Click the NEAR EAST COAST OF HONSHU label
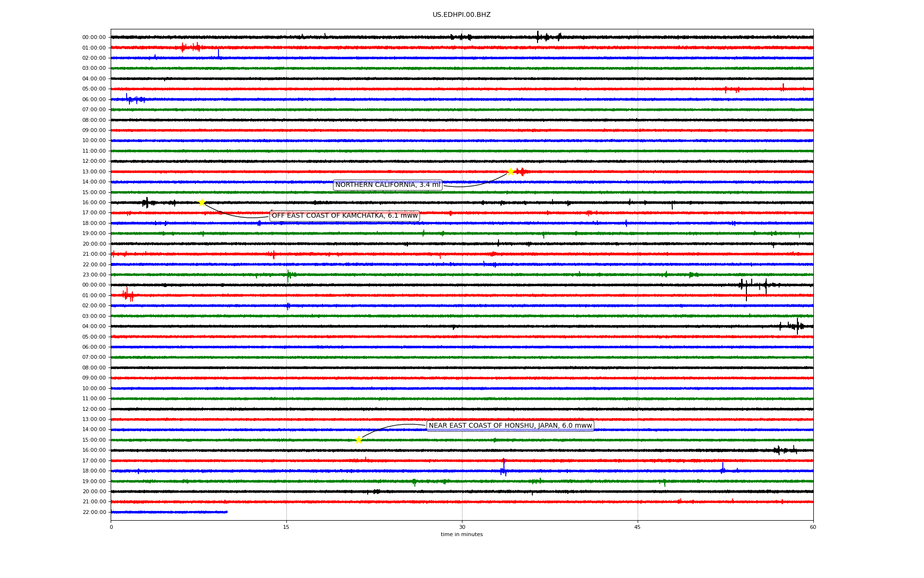 click(x=510, y=426)
